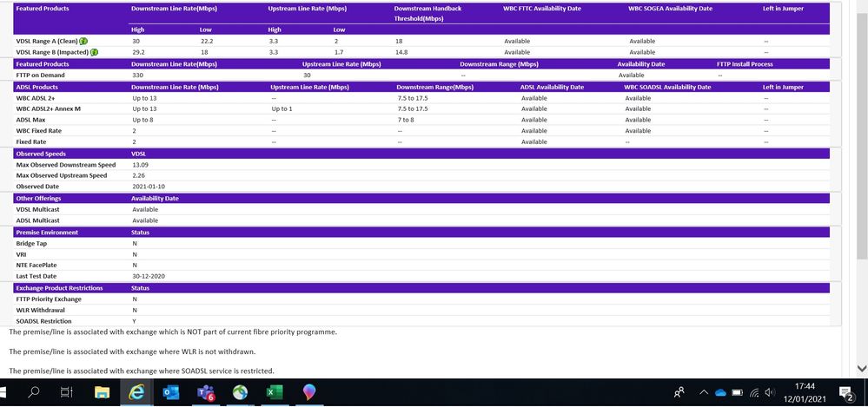The image size is (868, 407).
Task: Switch to Internet Explorer in taskbar
Action: pos(136,392)
